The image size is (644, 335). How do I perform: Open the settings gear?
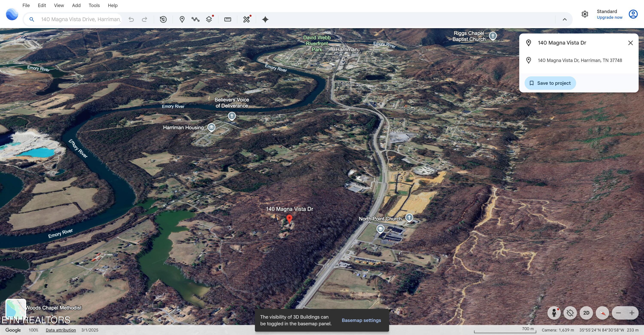585,14
